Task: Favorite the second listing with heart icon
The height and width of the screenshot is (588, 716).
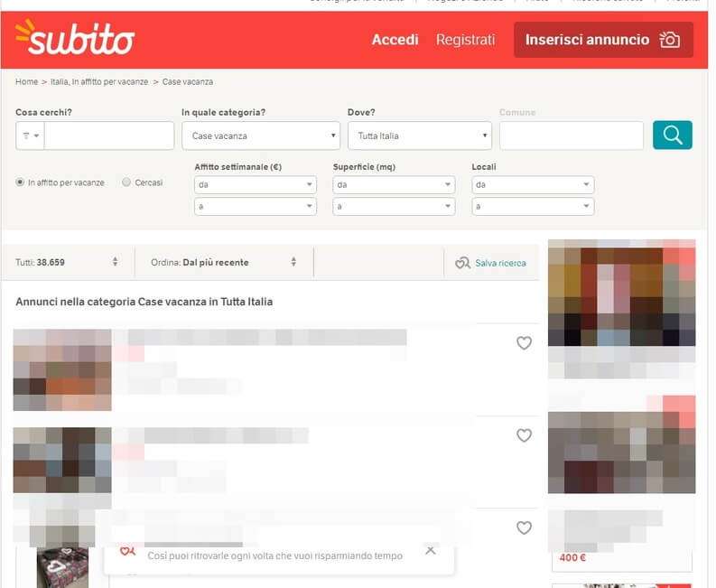Action: pos(524,435)
